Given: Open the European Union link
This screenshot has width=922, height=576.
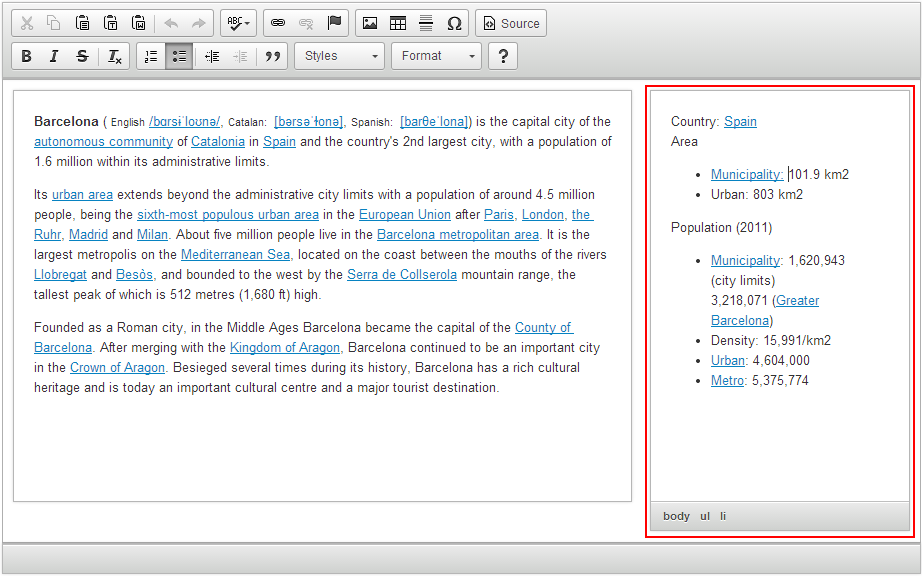Looking at the screenshot, I should (x=405, y=215).
